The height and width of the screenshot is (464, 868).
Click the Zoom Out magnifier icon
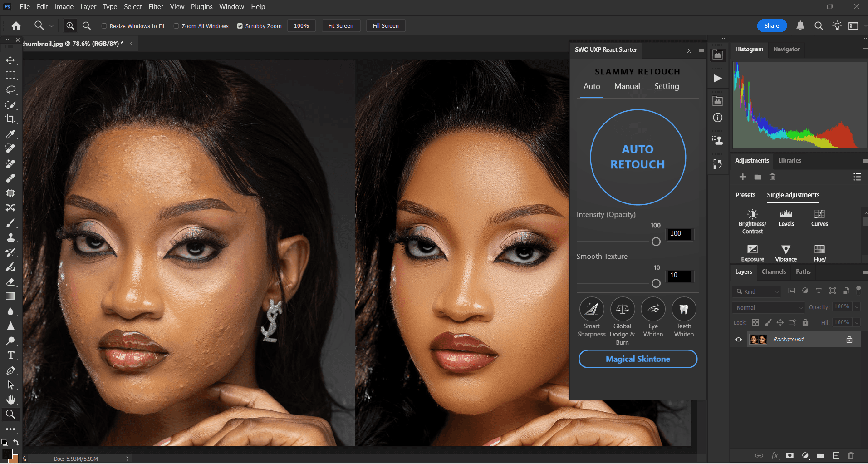(x=87, y=26)
